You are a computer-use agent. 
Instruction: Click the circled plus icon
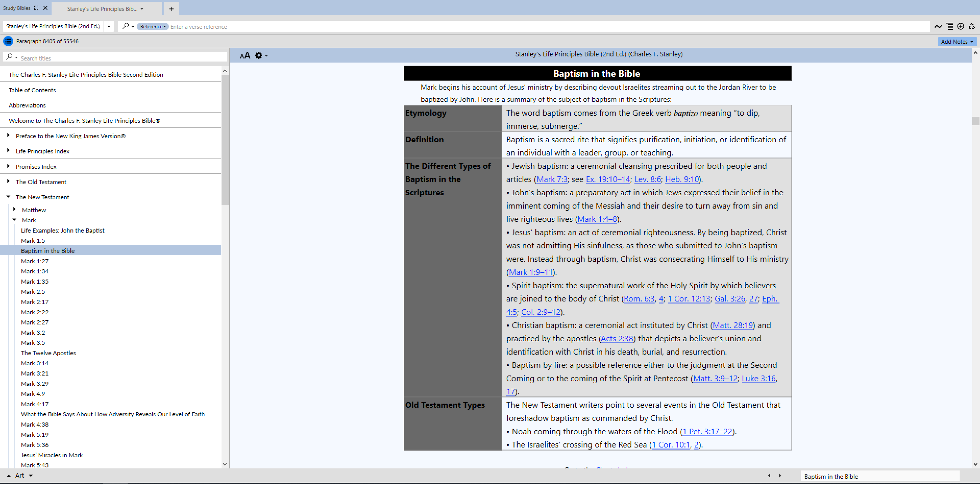point(961,27)
